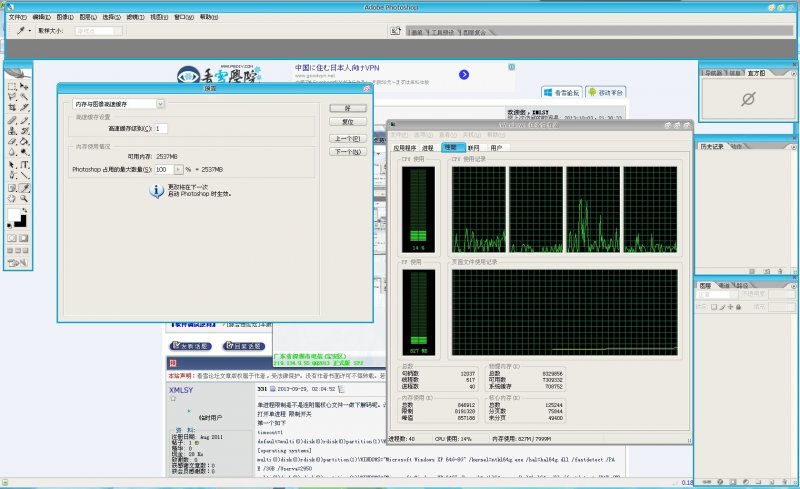Viewport: 800px width, 489px height.
Task: Jump to ImageReady from toolbox bottom
Action: point(17,263)
